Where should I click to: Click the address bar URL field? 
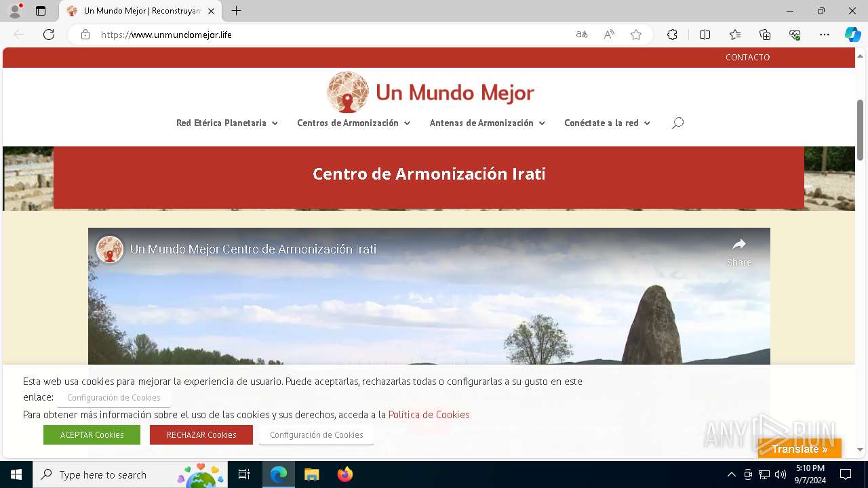332,35
